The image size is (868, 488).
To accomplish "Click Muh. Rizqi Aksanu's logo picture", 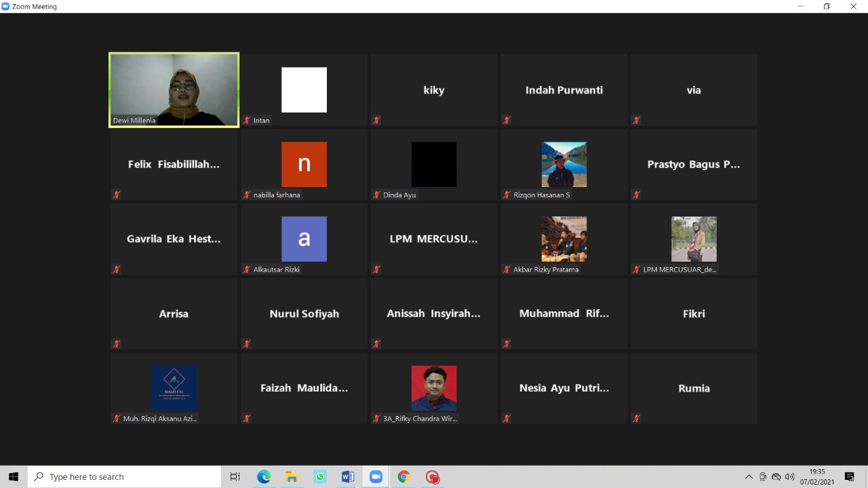I will coord(174,388).
